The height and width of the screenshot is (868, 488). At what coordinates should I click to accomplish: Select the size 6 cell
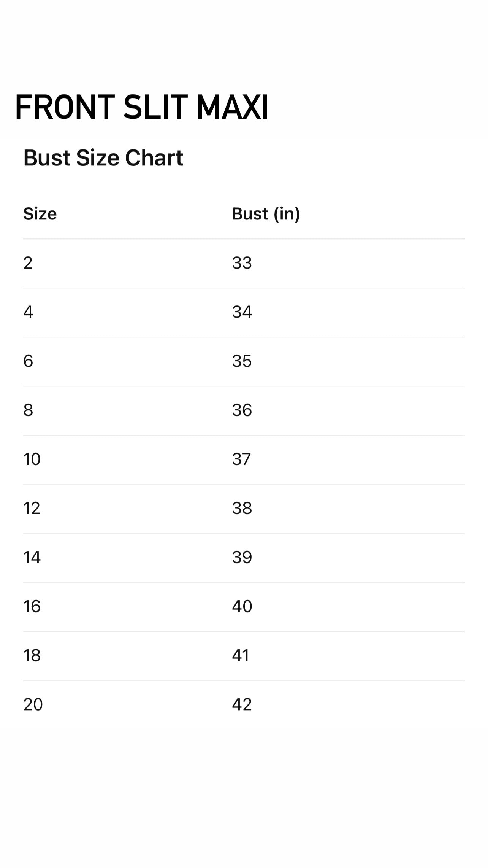28,361
